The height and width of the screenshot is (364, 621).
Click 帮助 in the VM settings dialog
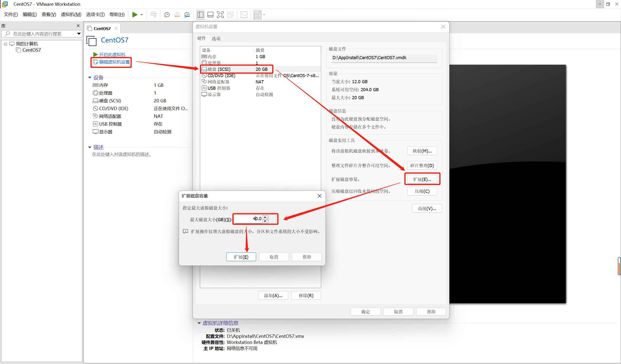431,312
